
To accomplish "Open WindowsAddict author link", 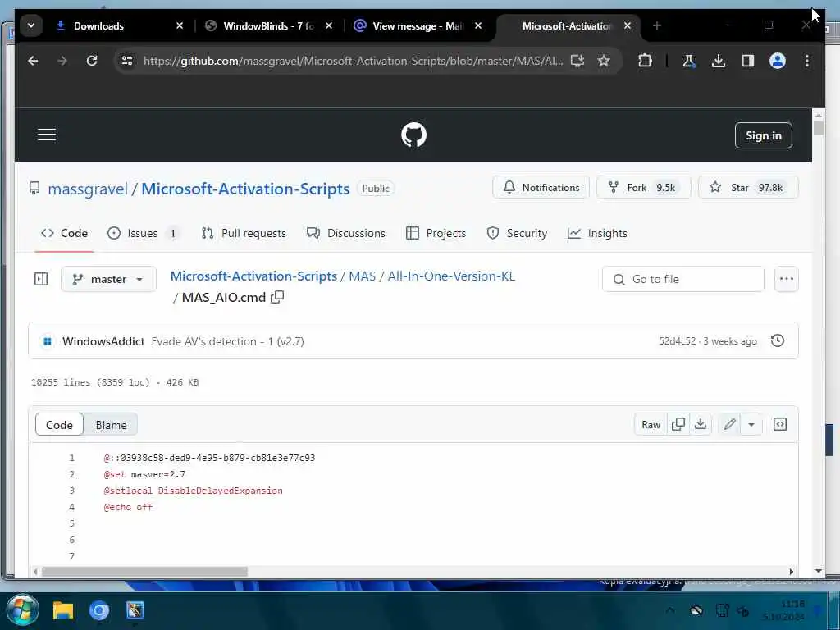I will click(x=103, y=341).
